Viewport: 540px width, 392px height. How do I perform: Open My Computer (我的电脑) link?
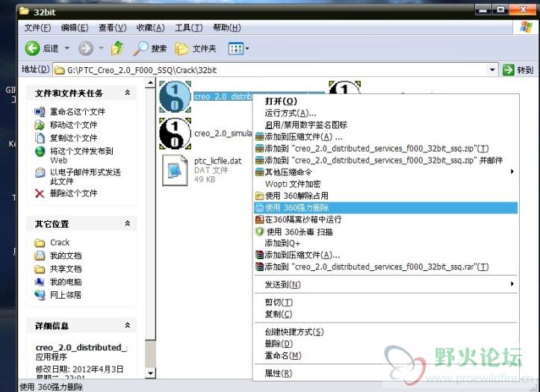pyautogui.click(x=66, y=282)
